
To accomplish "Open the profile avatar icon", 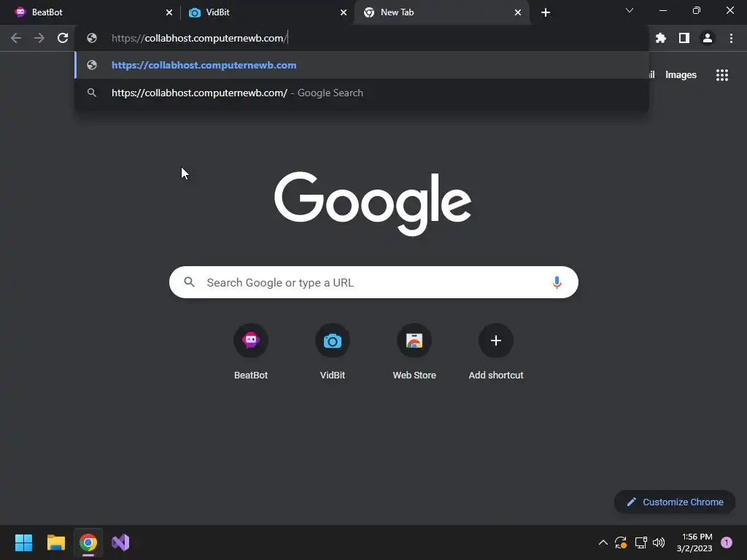I will click(x=708, y=38).
